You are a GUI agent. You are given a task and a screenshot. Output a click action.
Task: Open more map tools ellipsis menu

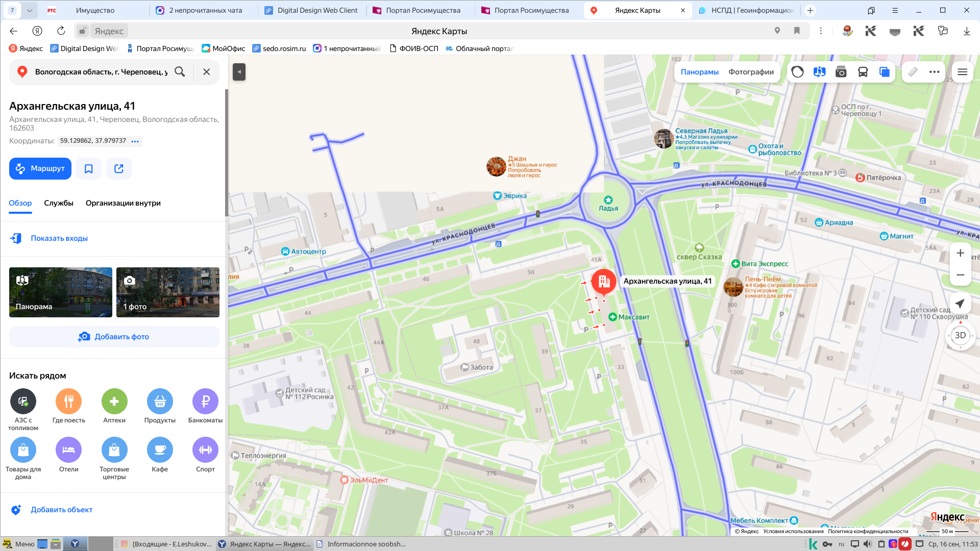coord(934,72)
